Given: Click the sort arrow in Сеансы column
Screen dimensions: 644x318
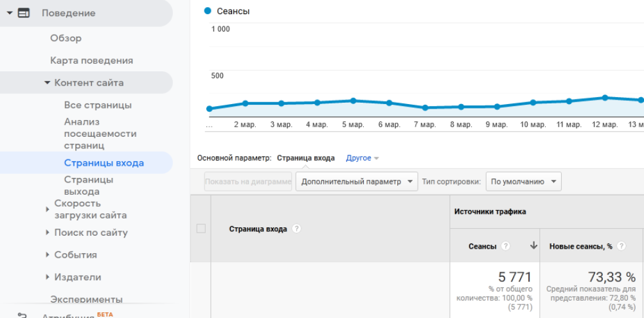Looking at the screenshot, I should coord(533,246).
